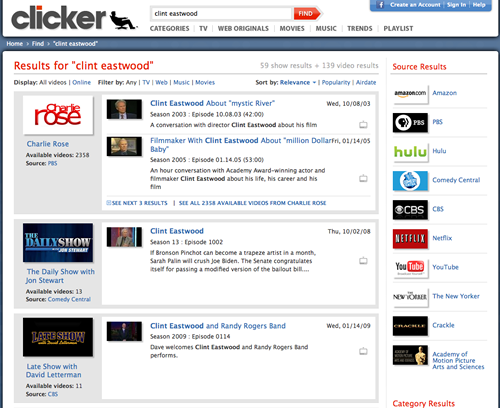This screenshot has height=408, width=500.
Task: Display Online videos only
Action: tap(81, 82)
